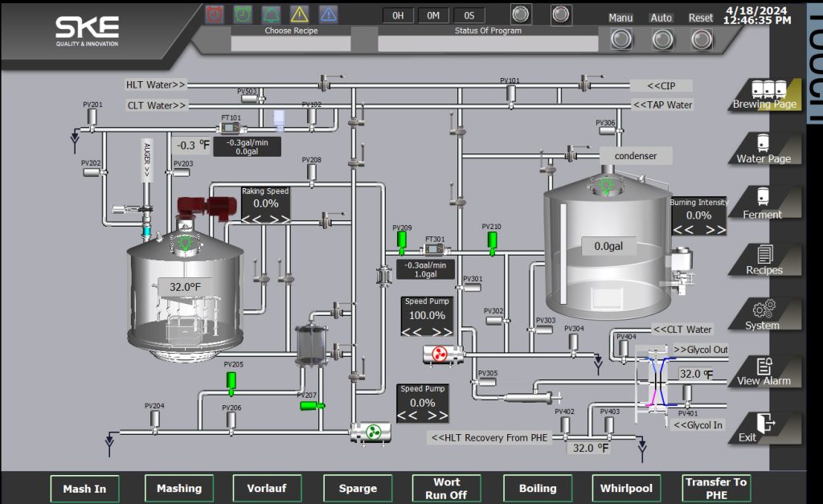The image size is (823, 504).
Task: Open the Water Page tab
Action: pos(764,149)
